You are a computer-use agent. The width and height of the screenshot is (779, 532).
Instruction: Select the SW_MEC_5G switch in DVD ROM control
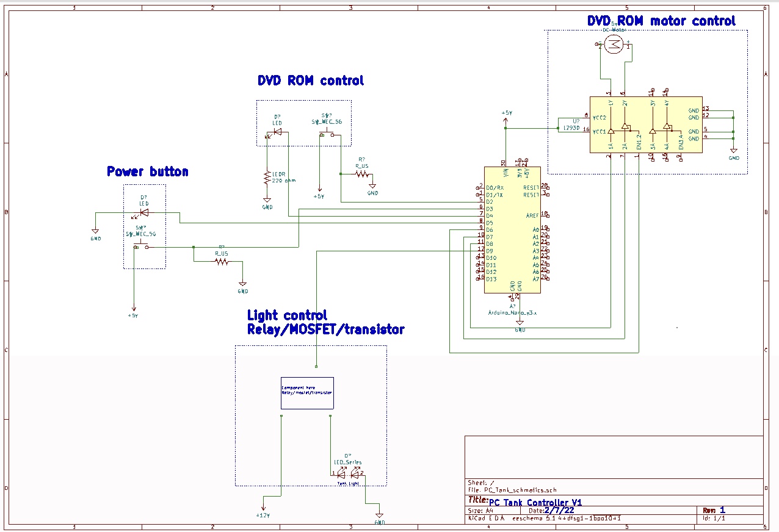pos(327,133)
